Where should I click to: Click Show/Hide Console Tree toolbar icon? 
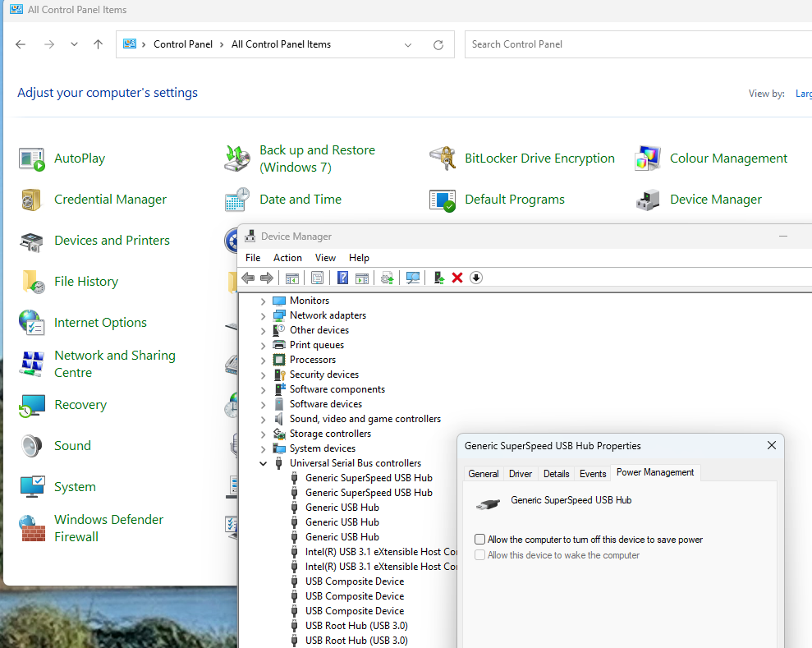click(292, 278)
